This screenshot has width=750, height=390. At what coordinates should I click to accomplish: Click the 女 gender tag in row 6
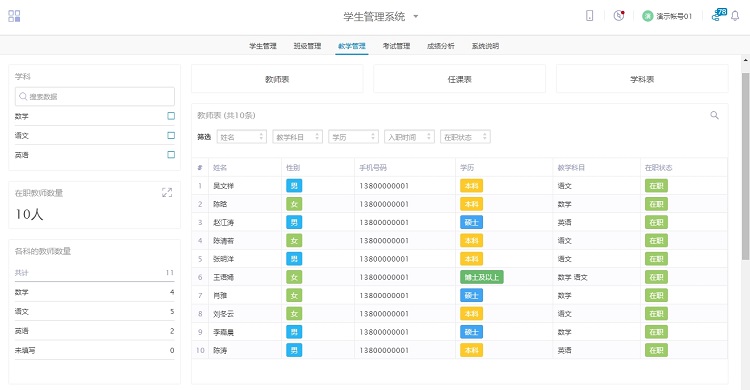point(294,277)
